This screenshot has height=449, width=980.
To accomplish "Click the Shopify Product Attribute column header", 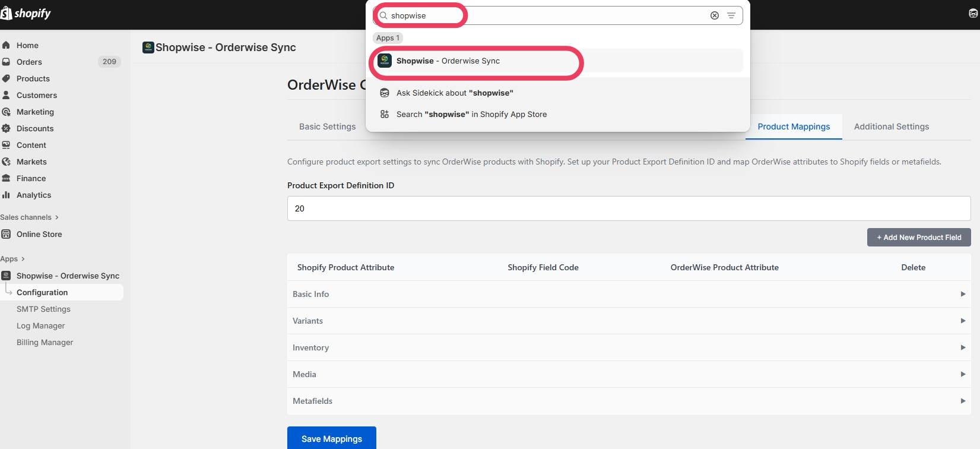I will tap(345, 267).
